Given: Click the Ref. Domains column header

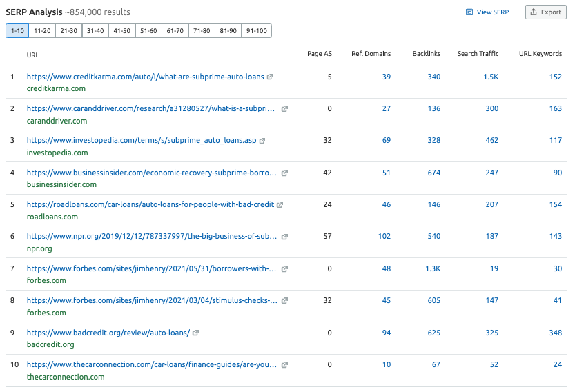Looking at the screenshot, I should click(371, 54).
